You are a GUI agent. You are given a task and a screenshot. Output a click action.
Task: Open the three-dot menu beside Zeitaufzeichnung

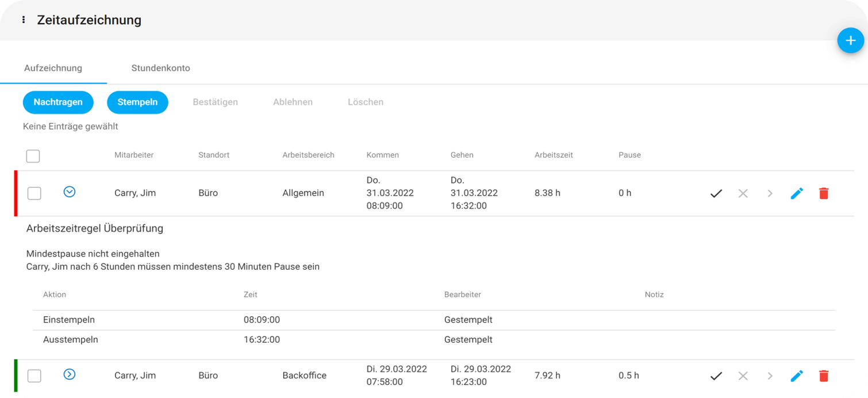tap(24, 20)
